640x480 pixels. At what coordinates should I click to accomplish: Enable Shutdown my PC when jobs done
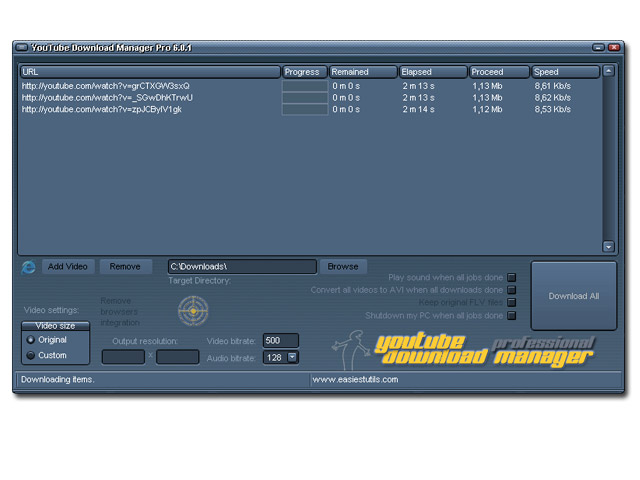click(512, 316)
